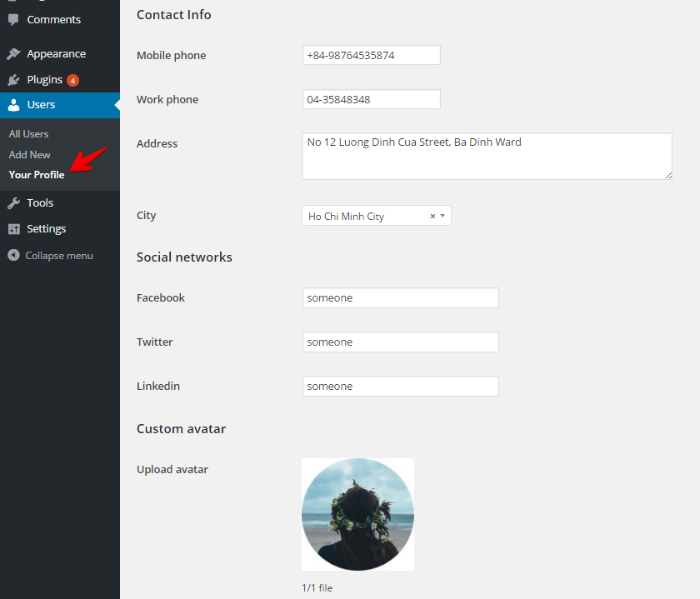Click the 1/1 file counter text

317,588
